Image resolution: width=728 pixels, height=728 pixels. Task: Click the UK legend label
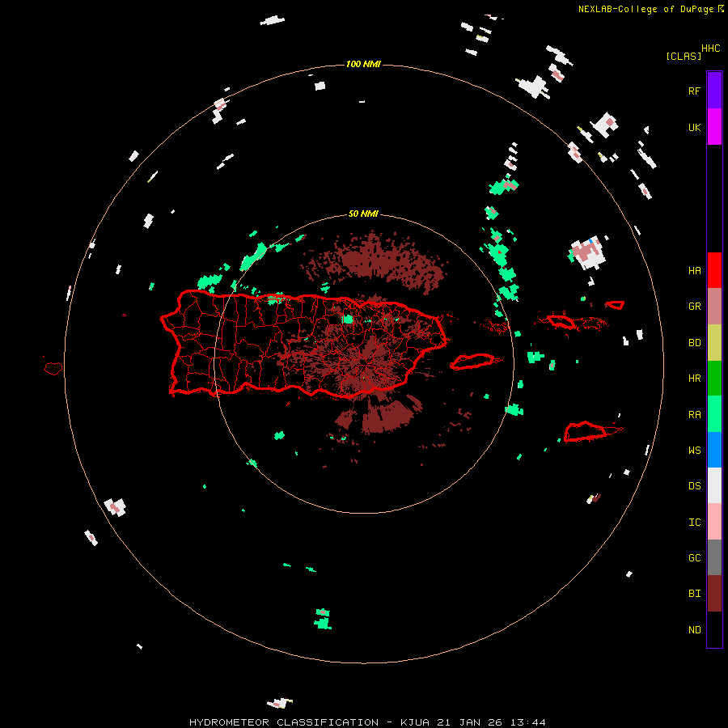[694, 127]
